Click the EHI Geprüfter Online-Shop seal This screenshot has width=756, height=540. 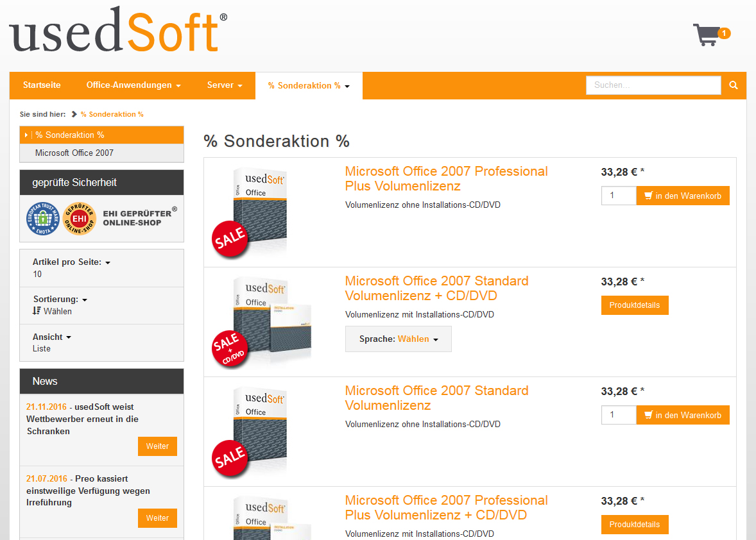pos(79,219)
